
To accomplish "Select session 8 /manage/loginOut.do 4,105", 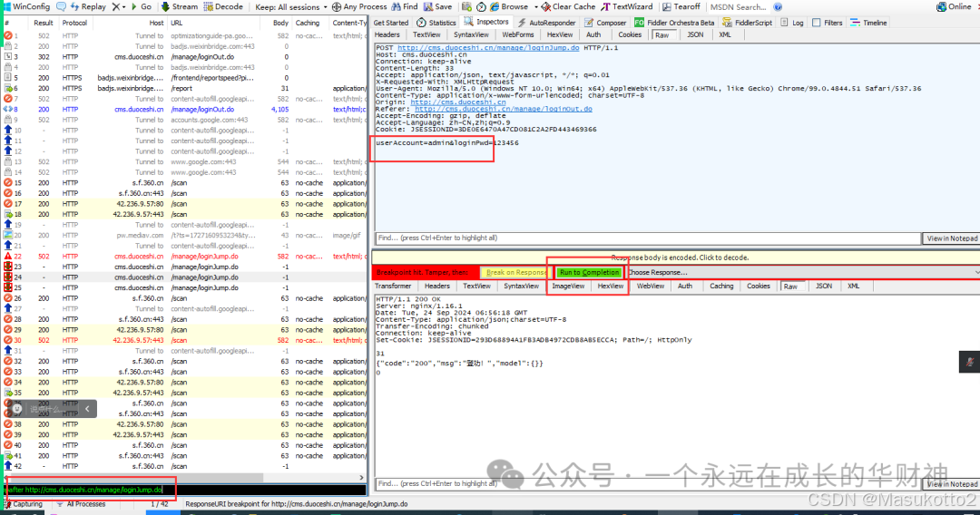I will pyautogui.click(x=184, y=109).
